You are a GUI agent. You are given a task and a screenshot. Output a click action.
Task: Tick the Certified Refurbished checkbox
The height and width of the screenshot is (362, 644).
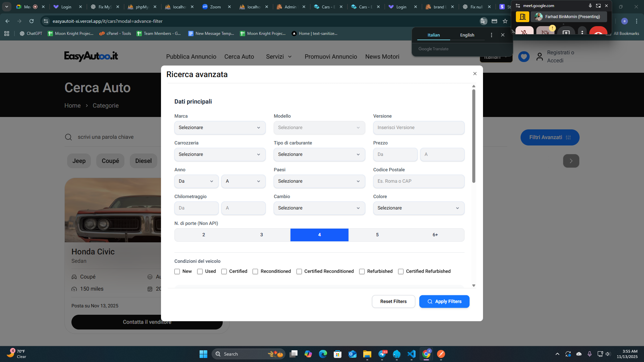401,271
